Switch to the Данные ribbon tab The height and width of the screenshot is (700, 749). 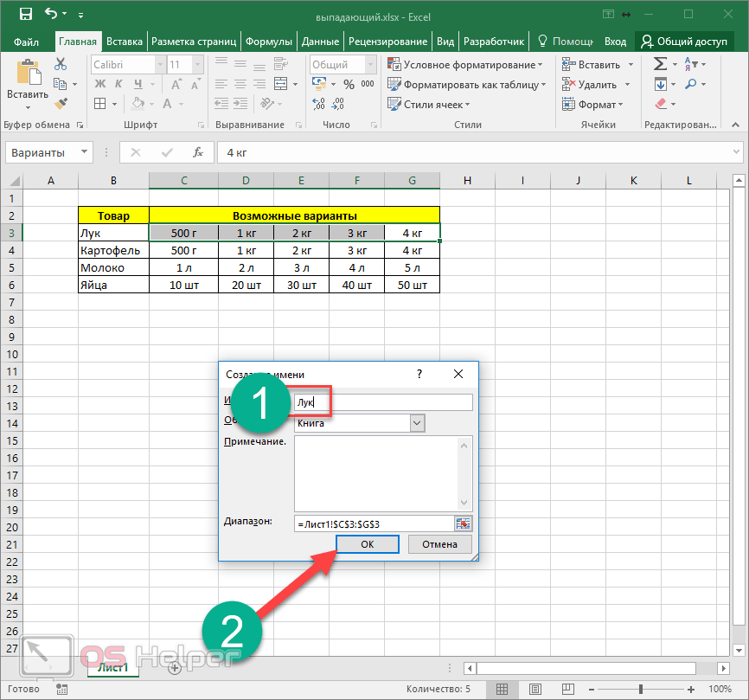320,42
